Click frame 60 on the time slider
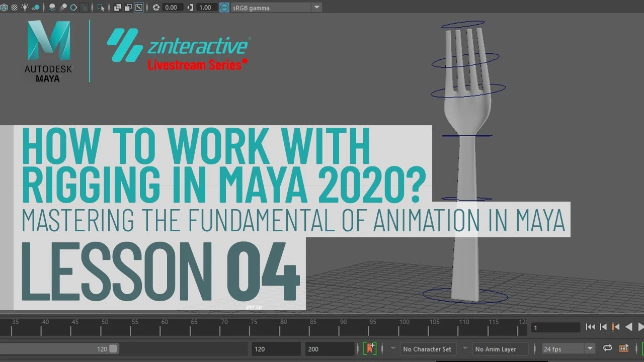The image size is (644, 362). click(x=165, y=327)
